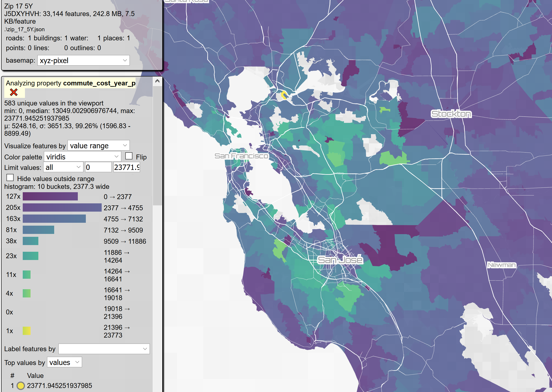Click the San José map label

coord(340,260)
